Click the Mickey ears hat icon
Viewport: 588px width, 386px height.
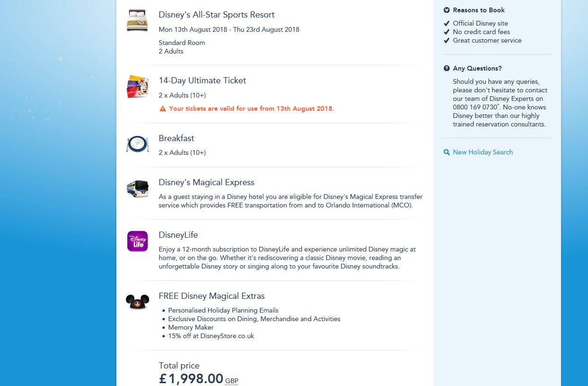tap(138, 301)
